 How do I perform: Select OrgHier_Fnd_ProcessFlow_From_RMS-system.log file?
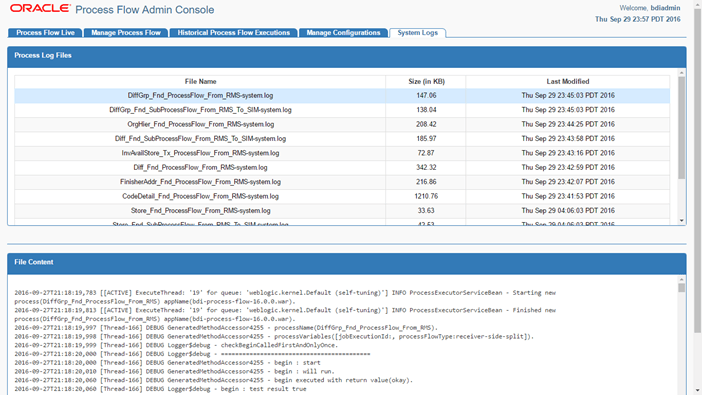pos(200,124)
